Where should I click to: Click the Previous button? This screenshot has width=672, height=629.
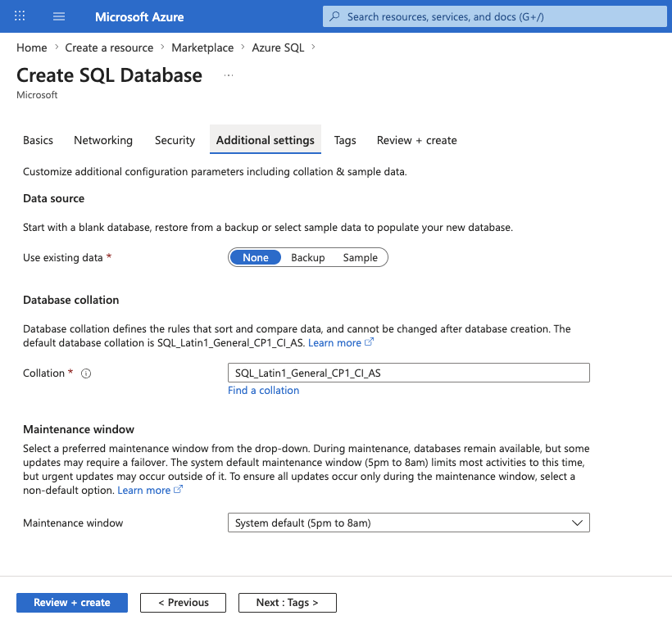coord(183,603)
